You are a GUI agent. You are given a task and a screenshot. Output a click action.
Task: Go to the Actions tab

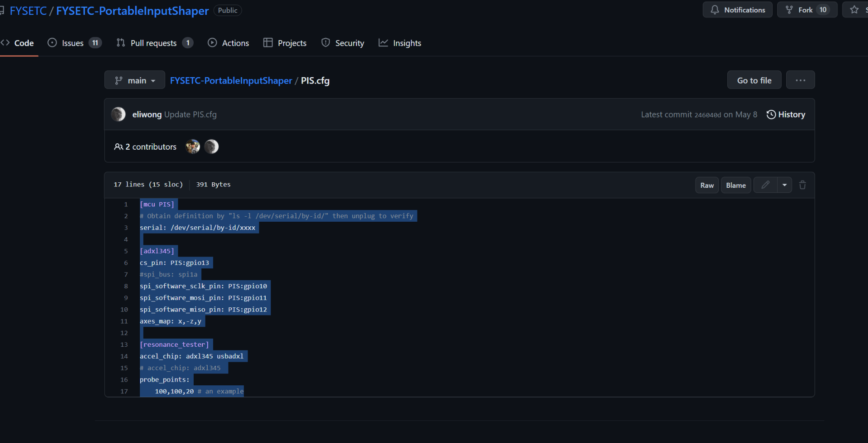point(228,43)
